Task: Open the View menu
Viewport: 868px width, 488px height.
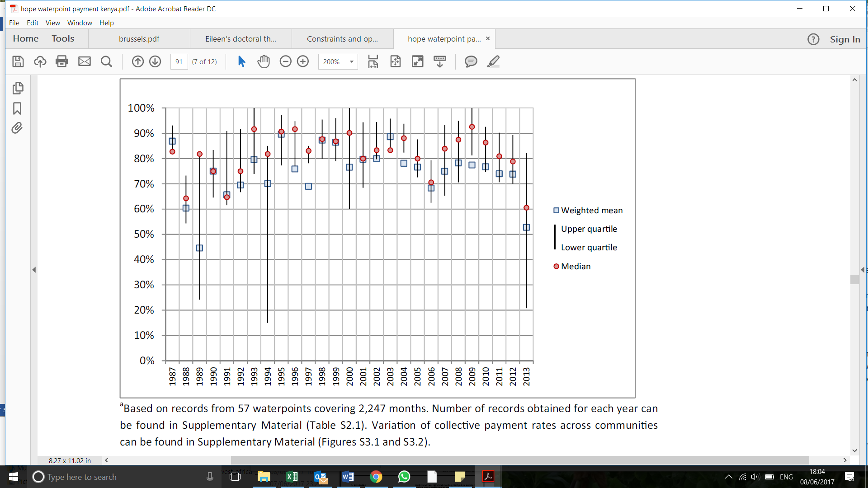Action: (52, 23)
